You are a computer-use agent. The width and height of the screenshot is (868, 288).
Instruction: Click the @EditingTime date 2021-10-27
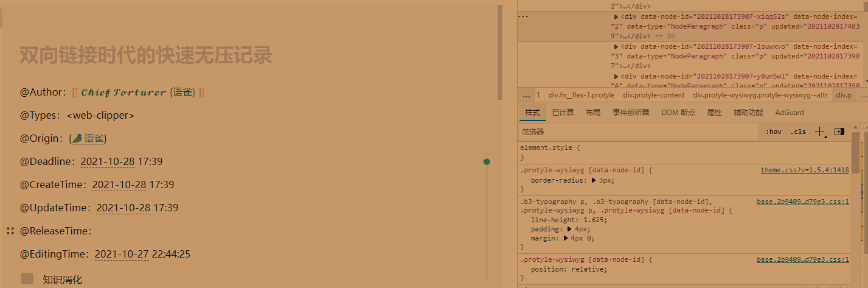(122, 255)
